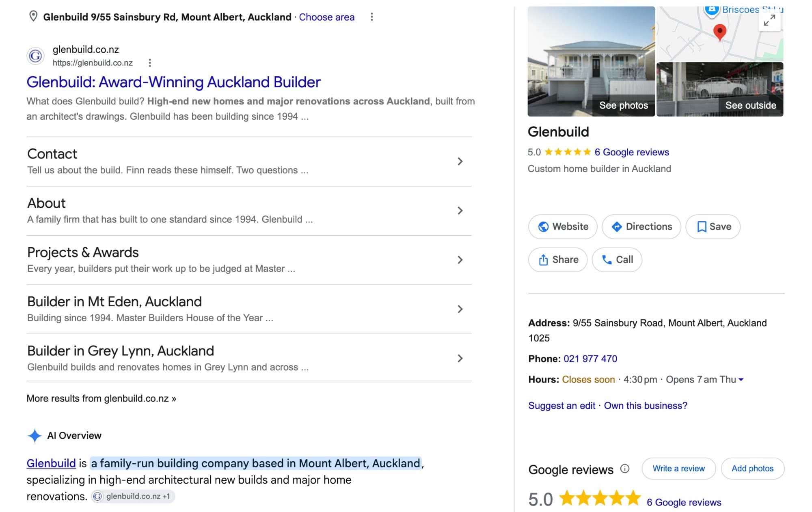Open the three-dot options beside the glenbuild.co.nz URL
Viewport: 812px width, 512px height.
point(150,63)
